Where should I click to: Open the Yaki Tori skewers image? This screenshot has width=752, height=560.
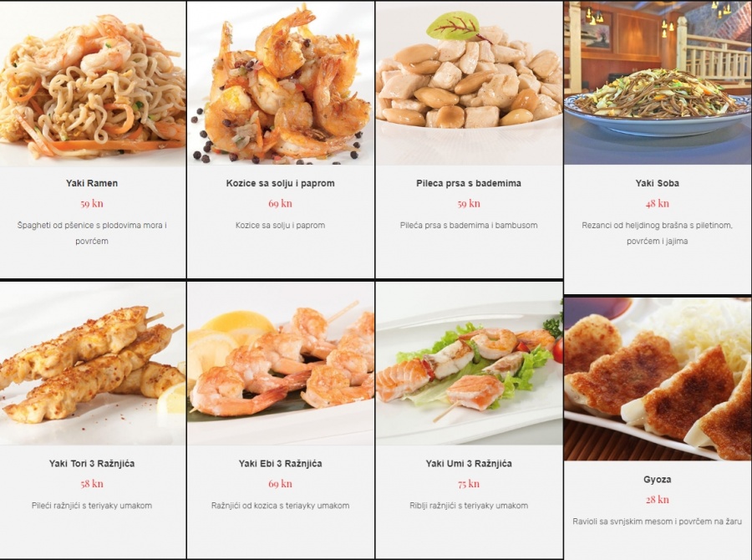click(x=93, y=364)
